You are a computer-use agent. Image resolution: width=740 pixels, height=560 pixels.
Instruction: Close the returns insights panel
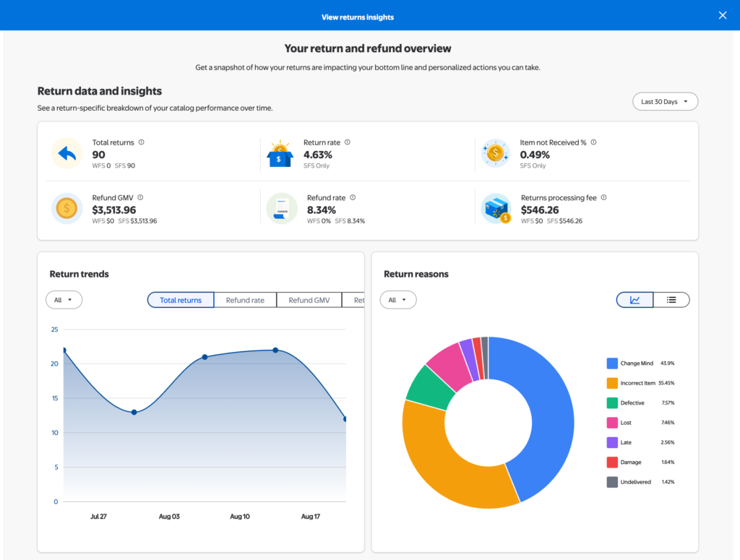click(723, 15)
